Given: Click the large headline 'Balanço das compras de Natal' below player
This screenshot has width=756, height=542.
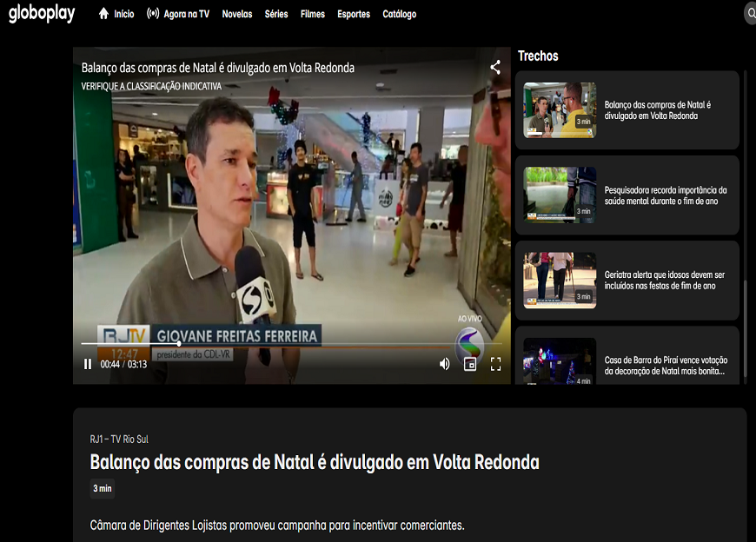Looking at the screenshot, I should coord(315,462).
